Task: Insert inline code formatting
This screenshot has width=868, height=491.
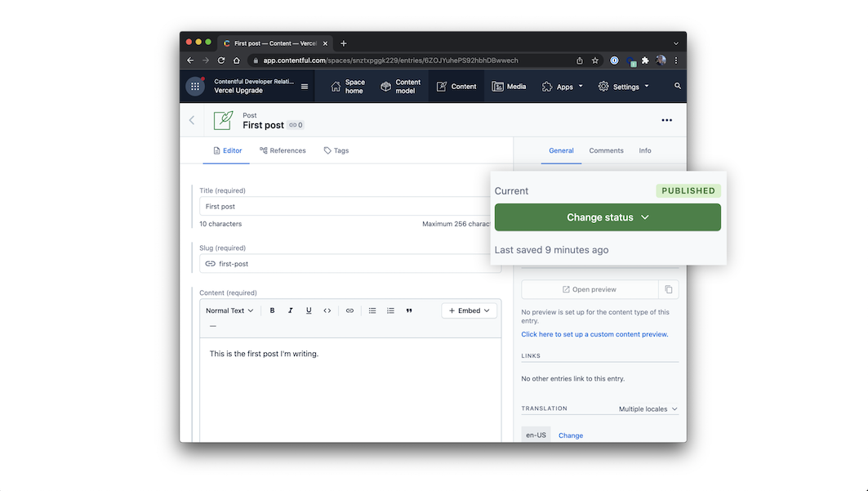Action: click(x=327, y=310)
